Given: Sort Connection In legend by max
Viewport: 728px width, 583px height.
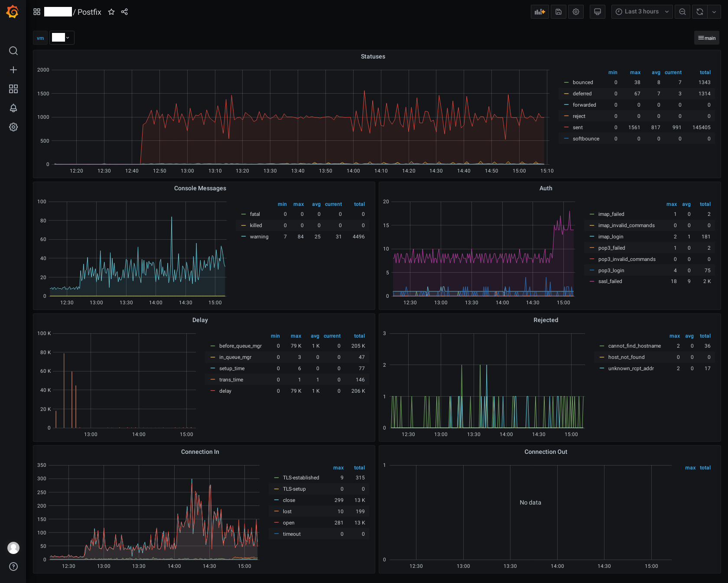Looking at the screenshot, I should click(x=338, y=468).
